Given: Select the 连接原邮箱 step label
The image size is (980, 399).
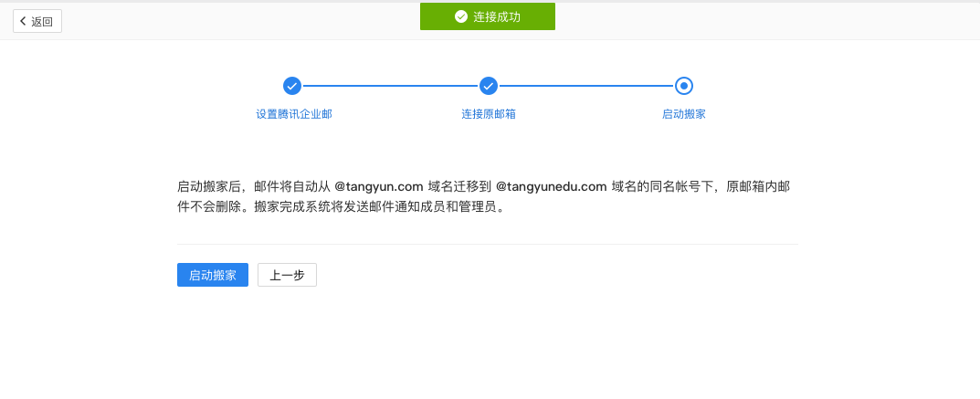Looking at the screenshot, I should click(489, 114).
